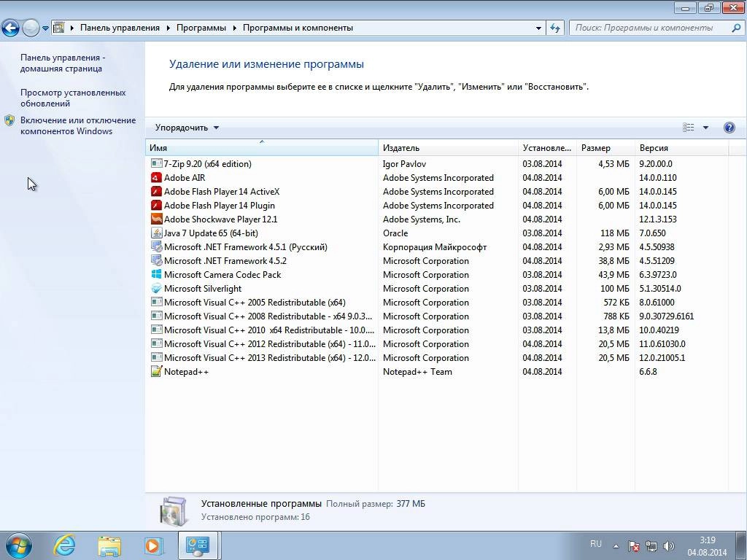Image resolution: width=747 pixels, height=560 pixels.
Task: Launch Windows Media Player from taskbar
Action: point(153,545)
